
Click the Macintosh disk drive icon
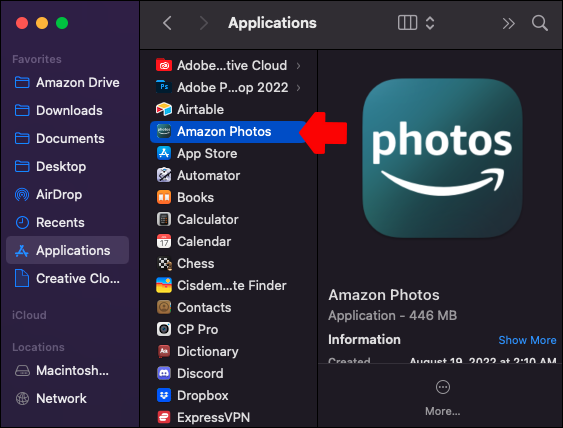[22, 371]
